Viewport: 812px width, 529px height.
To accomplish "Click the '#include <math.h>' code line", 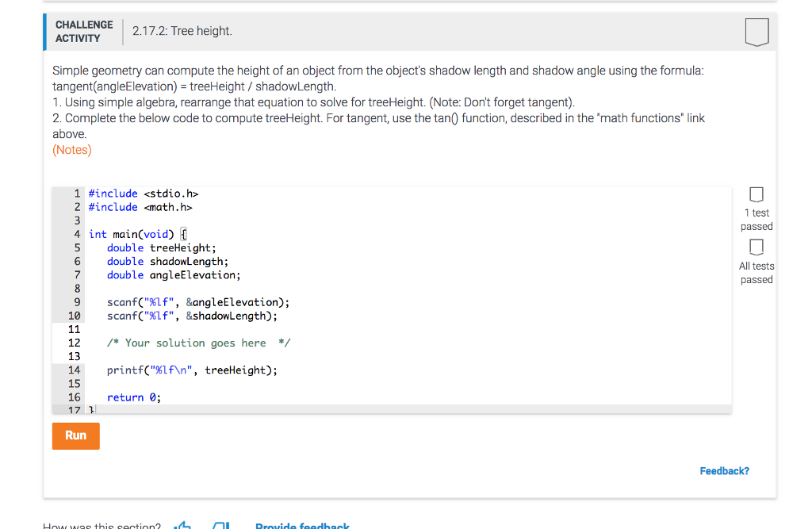I will (140, 207).
